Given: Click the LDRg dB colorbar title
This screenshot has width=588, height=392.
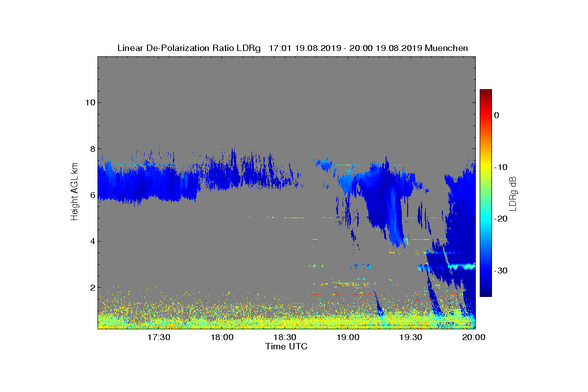Looking at the screenshot, I should click(x=513, y=193).
